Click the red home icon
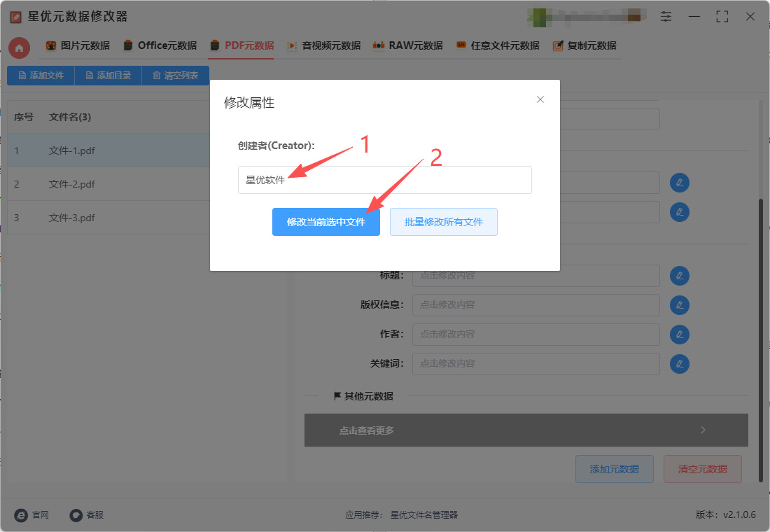 (19, 48)
